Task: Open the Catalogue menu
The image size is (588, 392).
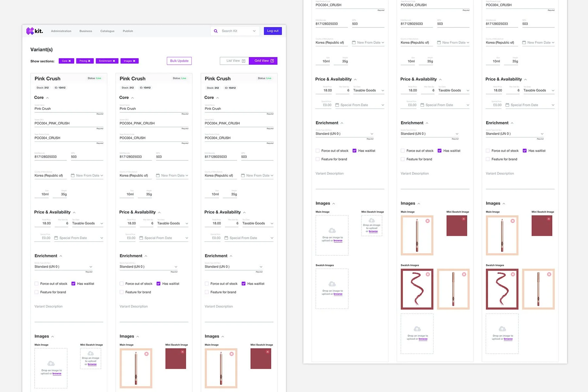Action: click(x=107, y=31)
